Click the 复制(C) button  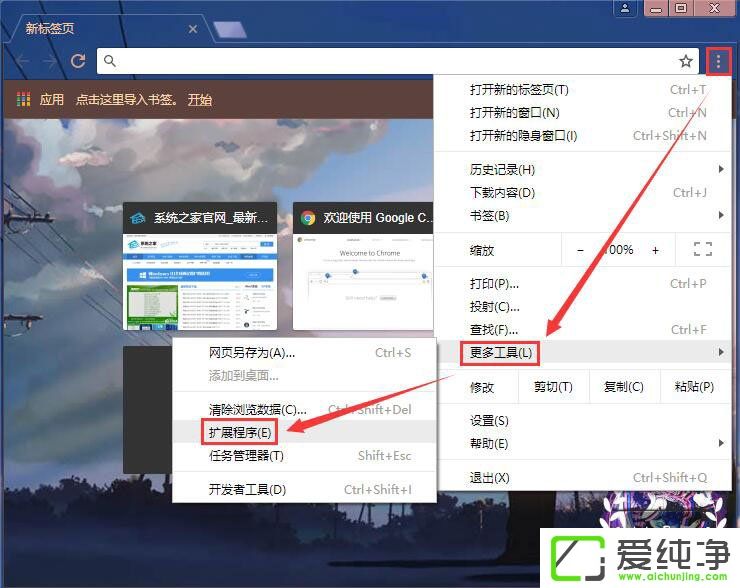623,387
